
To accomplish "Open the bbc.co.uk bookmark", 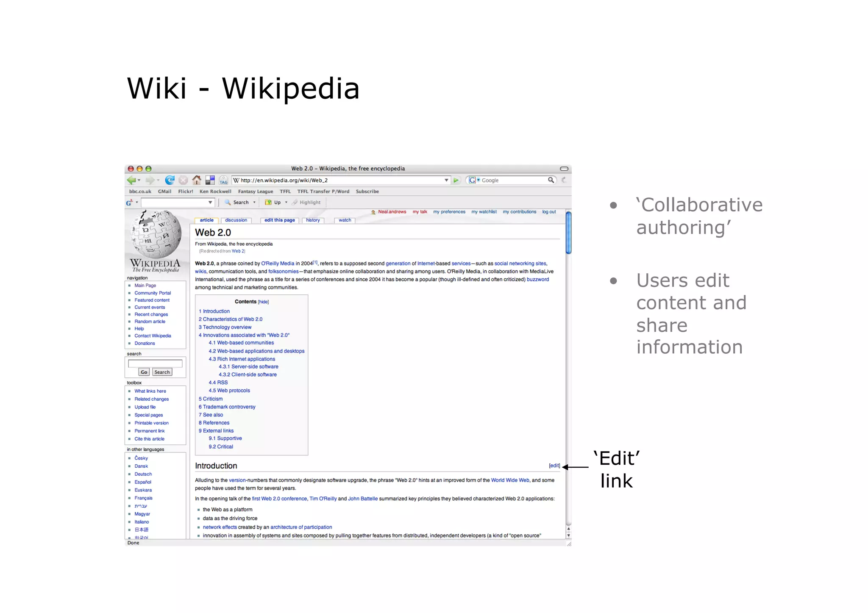I will pyautogui.click(x=140, y=191).
